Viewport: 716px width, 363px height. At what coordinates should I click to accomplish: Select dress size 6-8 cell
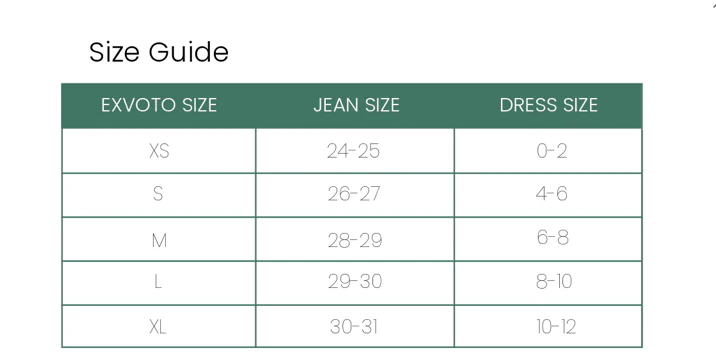click(548, 239)
